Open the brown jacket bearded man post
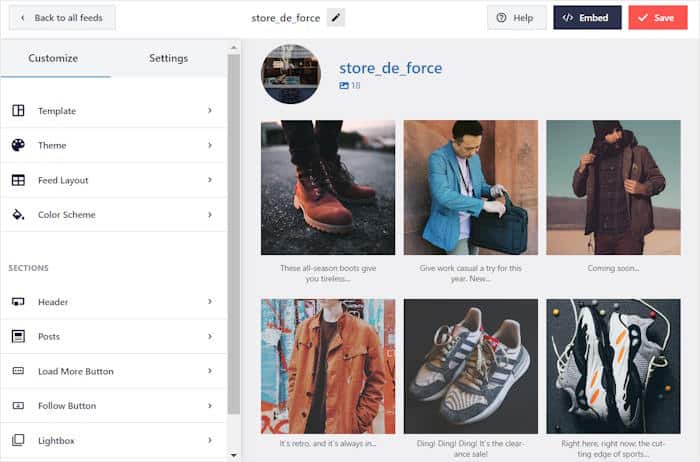The width and height of the screenshot is (700, 462). point(613,187)
